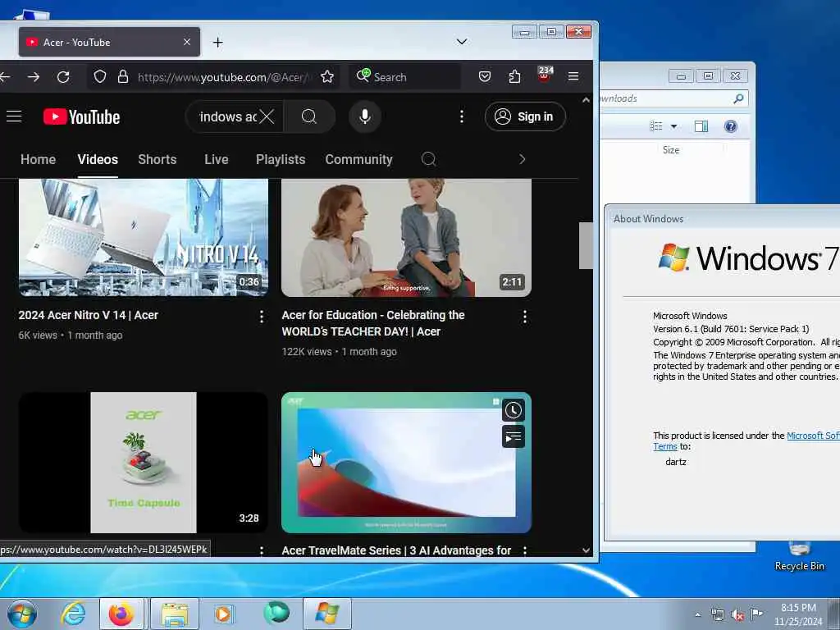Switch to the Home channel tab
This screenshot has height=630, width=840.
click(x=38, y=159)
